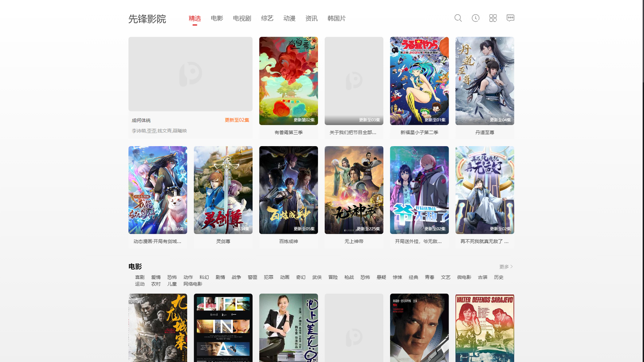
Task: Click the 灵剑尊 title link
Action: pyautogui.click(x=223, y=241)
